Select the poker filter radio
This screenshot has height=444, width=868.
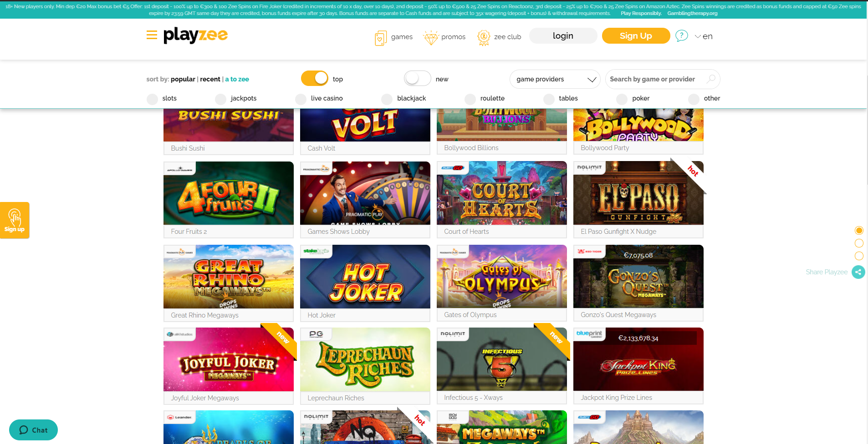622,99
